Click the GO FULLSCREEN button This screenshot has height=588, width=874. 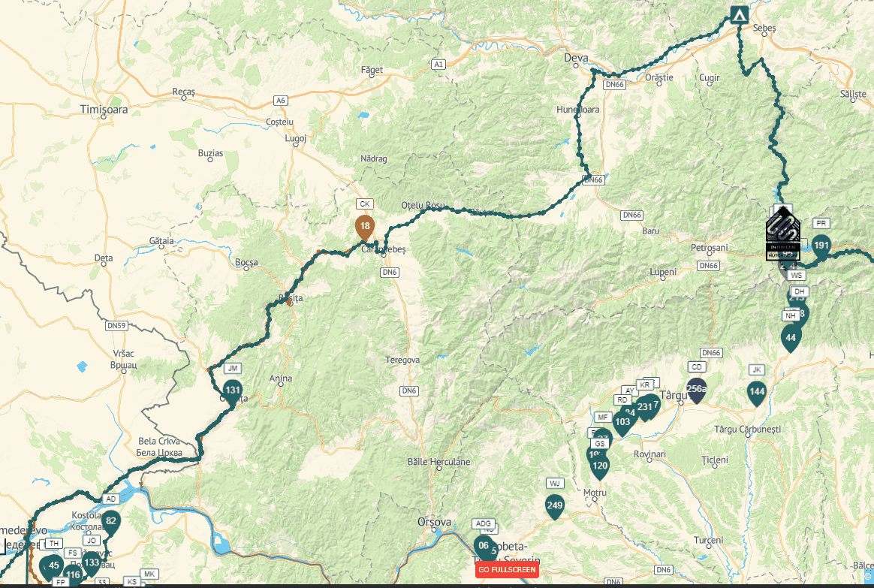(507, 570)
